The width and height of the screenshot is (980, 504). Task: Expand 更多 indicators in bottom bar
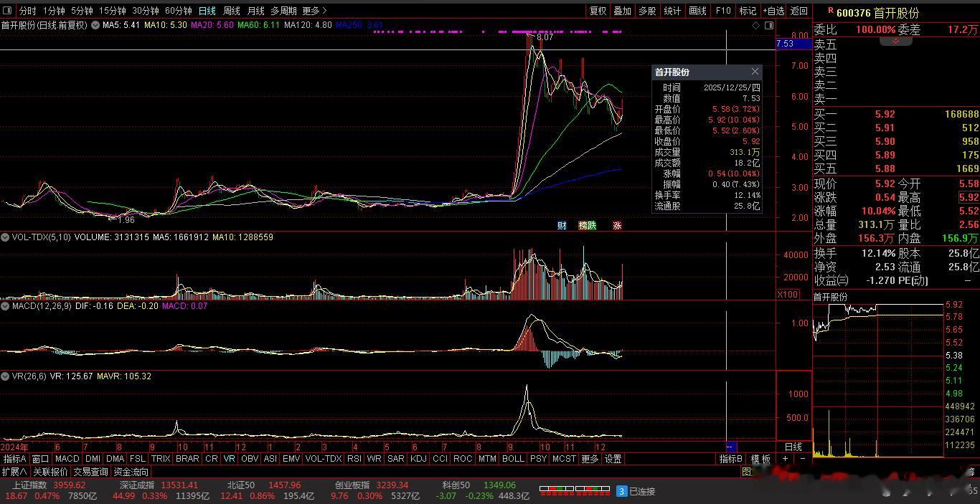590,459
